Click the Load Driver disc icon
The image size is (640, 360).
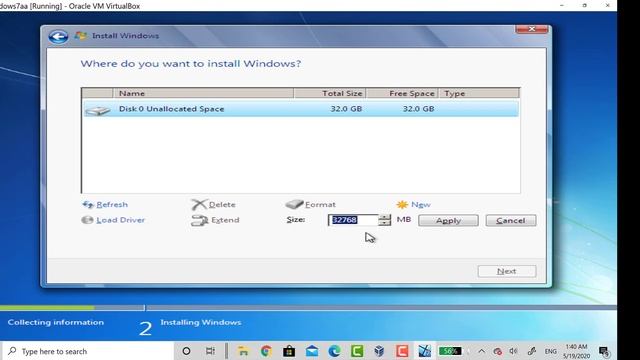[87, 220]
